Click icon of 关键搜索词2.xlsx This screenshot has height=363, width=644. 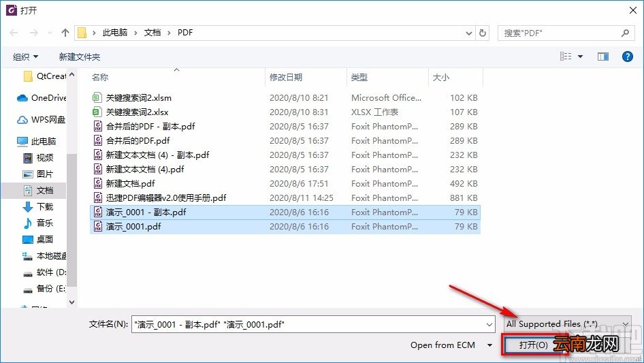[x=97, y=112]
